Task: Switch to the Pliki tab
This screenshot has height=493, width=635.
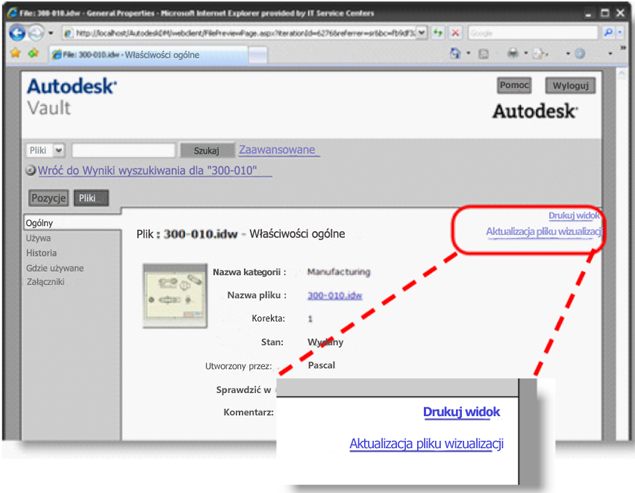Action: point(91,198)
